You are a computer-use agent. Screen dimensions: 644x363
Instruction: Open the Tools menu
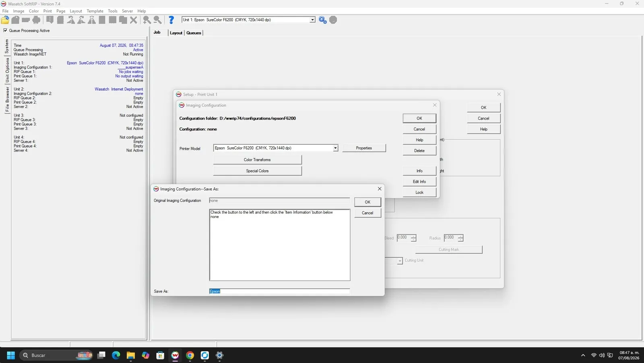[113, 11]
